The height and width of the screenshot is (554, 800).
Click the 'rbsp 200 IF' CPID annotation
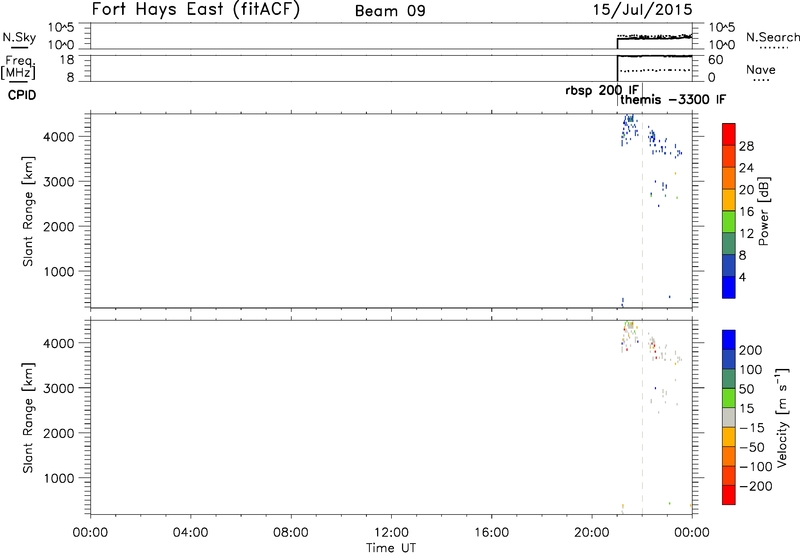602,91
